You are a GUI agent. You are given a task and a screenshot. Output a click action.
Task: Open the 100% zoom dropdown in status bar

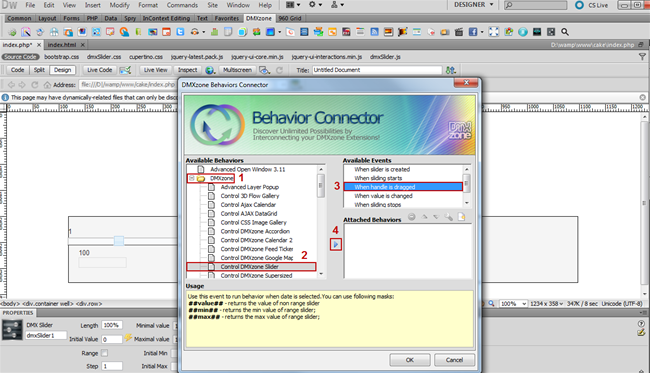(x=513, y=304)
